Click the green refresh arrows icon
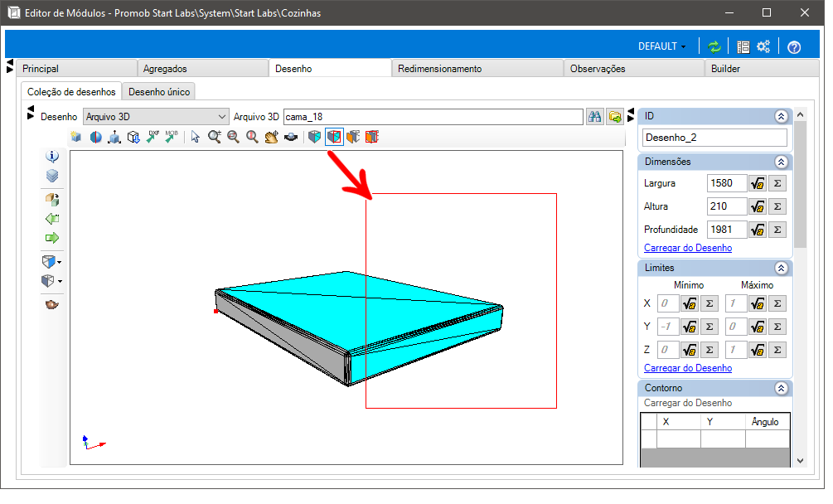Screen dimensions: 833x504 pyautogui.click(x=714, y=46)
